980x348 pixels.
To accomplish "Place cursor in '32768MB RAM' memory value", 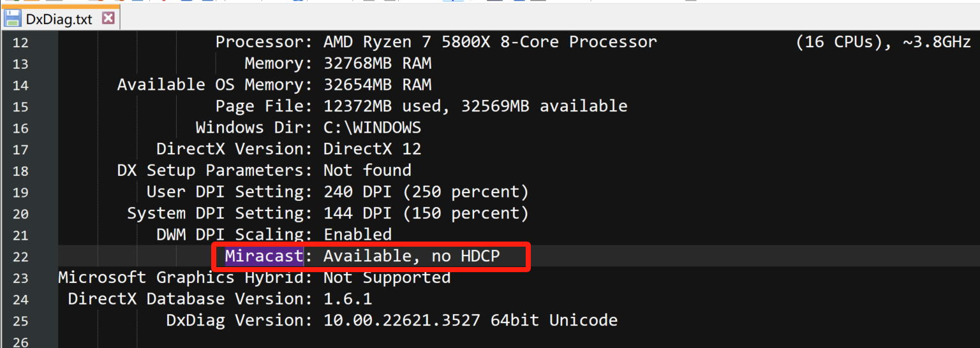I will [377, 64].
